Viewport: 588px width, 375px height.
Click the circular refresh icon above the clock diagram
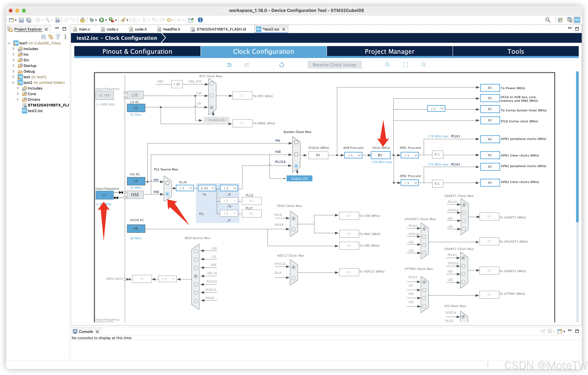[282, 65]
